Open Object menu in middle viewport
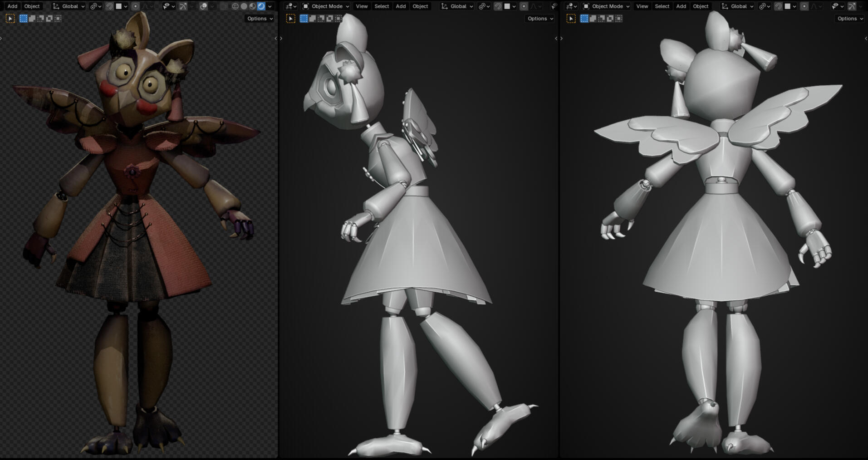This screenshot has width=868, height=460. point(420,6)
